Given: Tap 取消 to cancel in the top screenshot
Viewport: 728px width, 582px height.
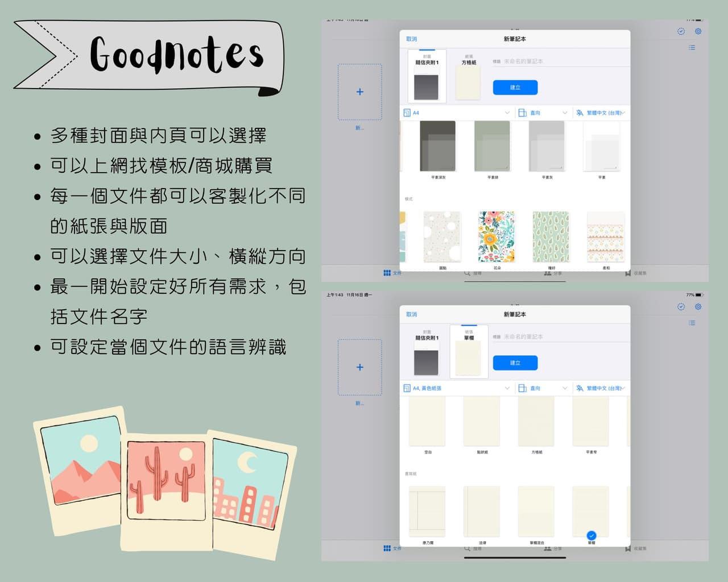Looking at the screenshot, I should pyautogui.click(x=412, y=39).
